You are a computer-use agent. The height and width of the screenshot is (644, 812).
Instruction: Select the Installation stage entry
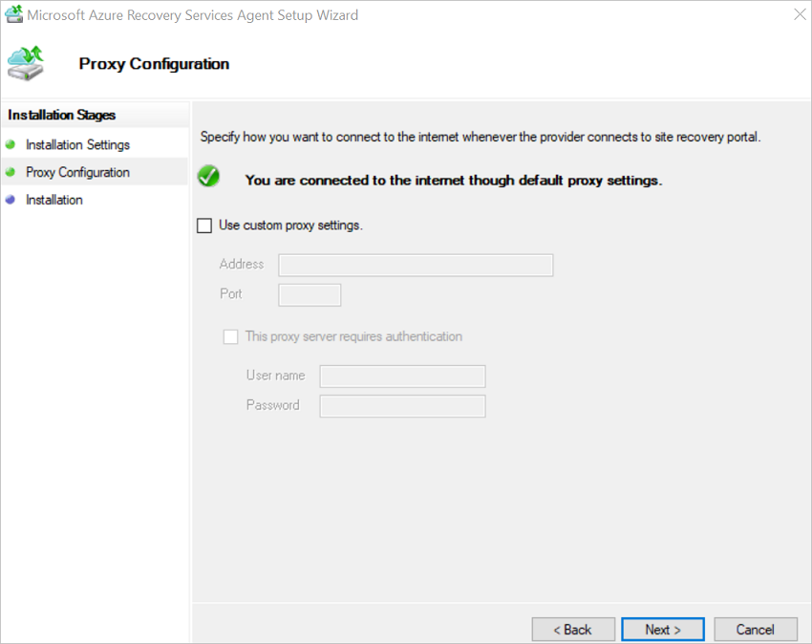point(54,200)
